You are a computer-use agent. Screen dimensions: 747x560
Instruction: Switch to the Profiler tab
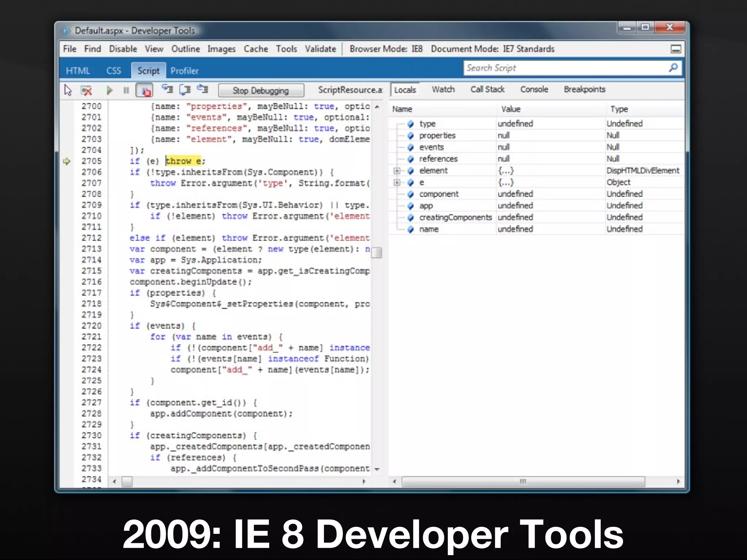click(185, 71)
